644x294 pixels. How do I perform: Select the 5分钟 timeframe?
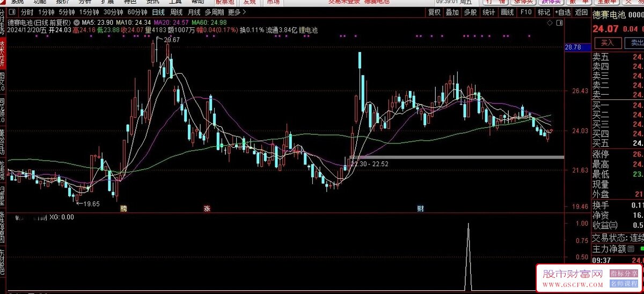pos(67,12)
